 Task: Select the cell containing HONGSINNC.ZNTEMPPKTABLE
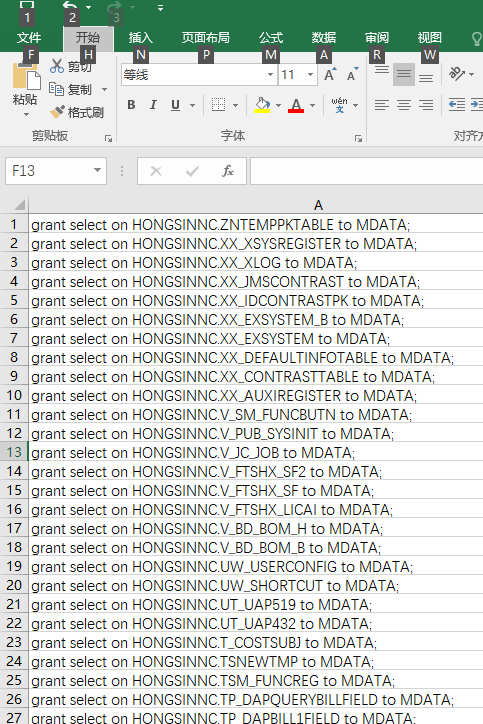pos(256,224)
